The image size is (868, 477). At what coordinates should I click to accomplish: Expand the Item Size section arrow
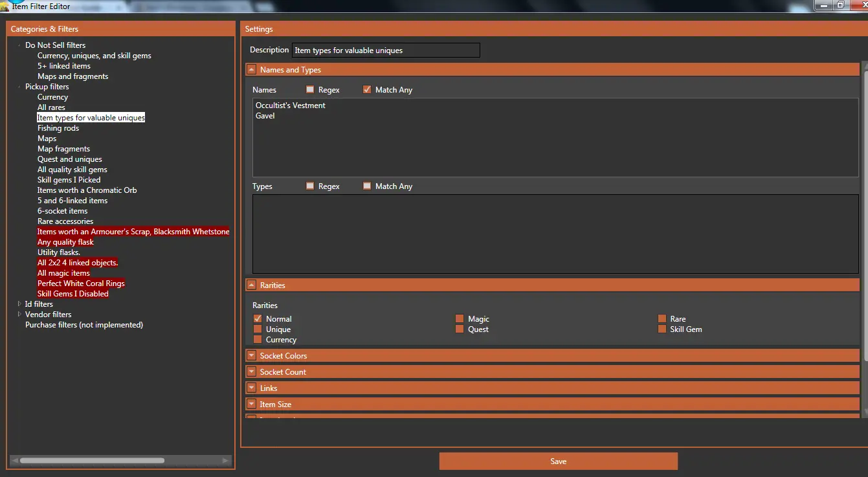coord(251,405)
